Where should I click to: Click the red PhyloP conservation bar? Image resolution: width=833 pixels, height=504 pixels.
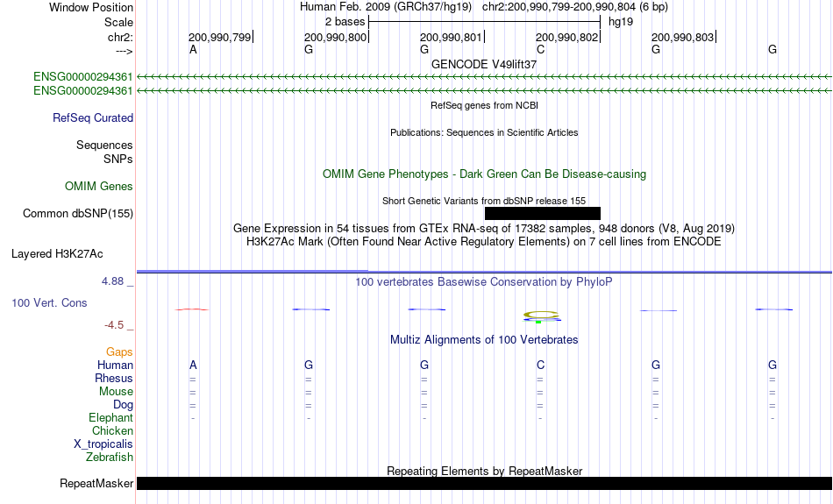point(192,309)
